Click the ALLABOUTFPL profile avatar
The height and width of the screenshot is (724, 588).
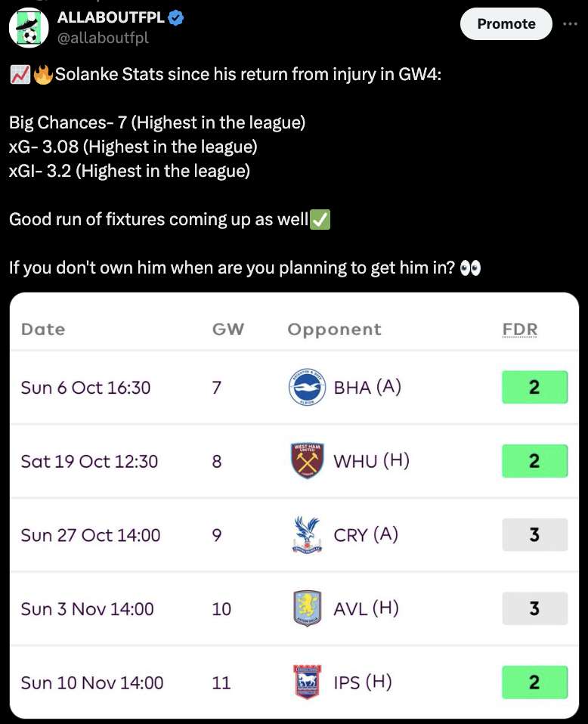(x=29, y=23)
